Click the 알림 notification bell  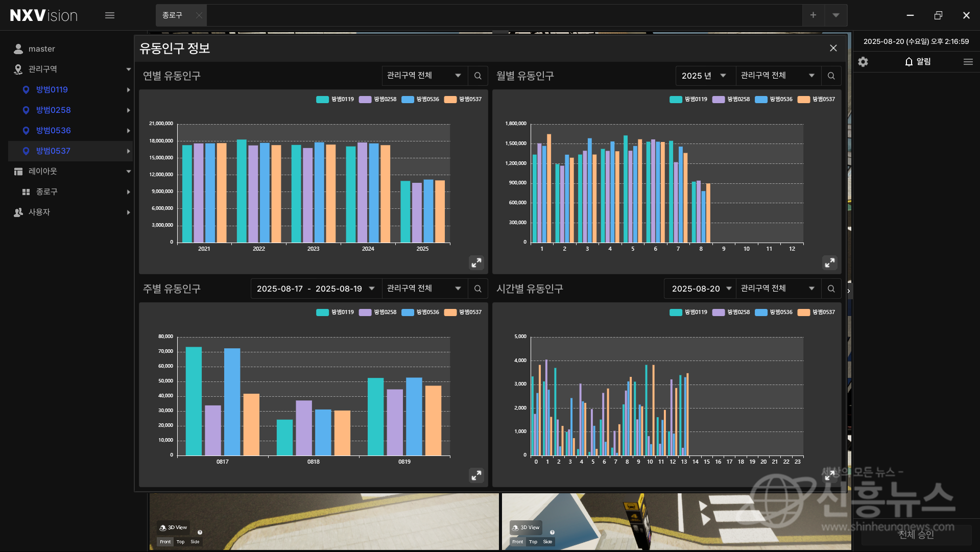coord(917,62)
